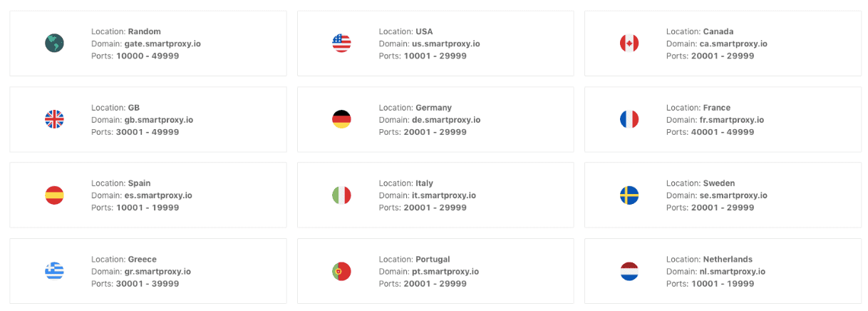Select the Greece flag icon
The height and width of the screenshot is (311, 868).
click(55, 271)
